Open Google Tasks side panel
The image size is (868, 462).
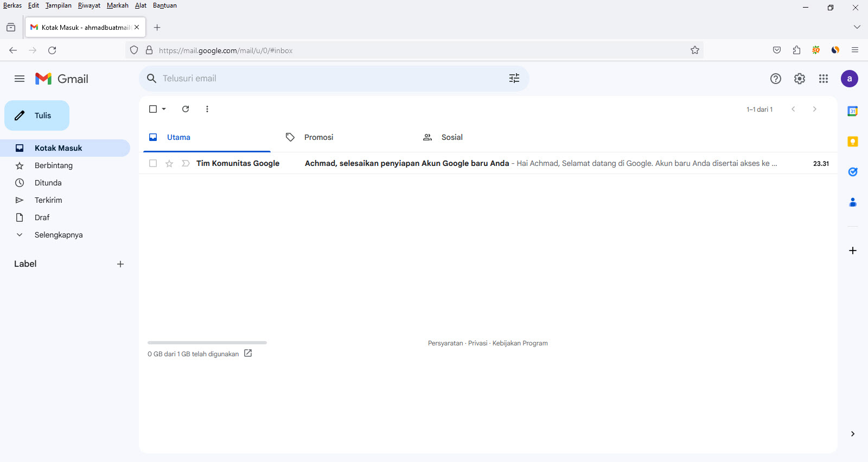point(852,172)
